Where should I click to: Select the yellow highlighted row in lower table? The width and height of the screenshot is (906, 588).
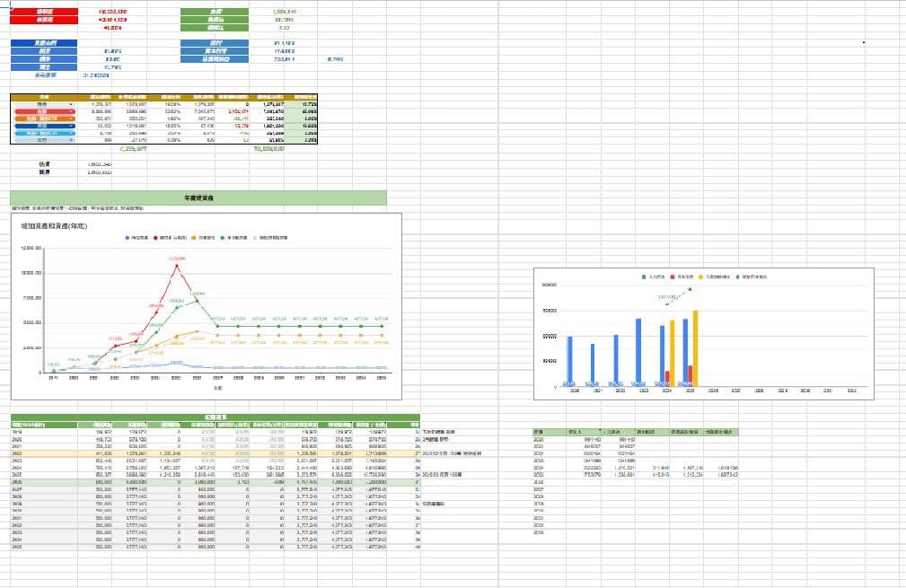coord(215,453)
